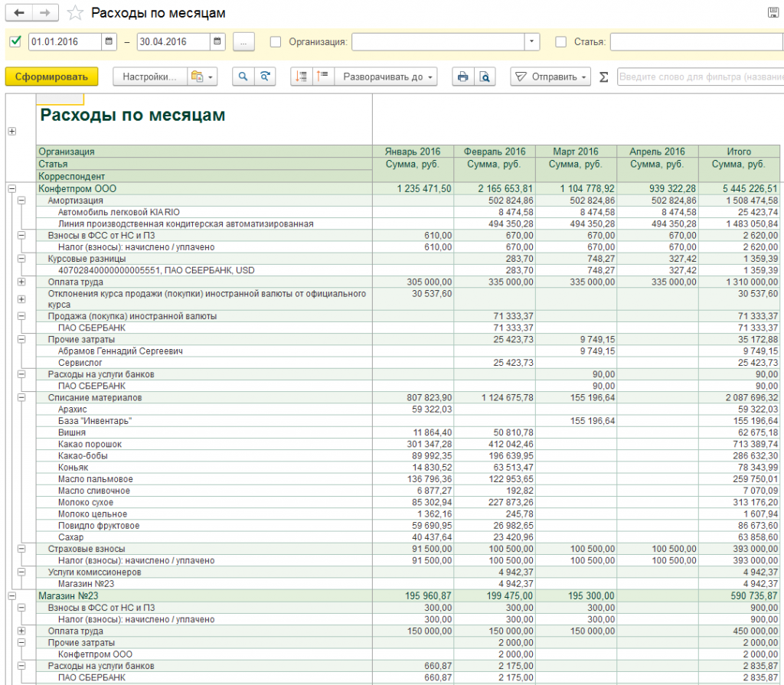The height and width of the screenshot is (685, 784).
Task: Open calendar picker for end date
Action: tap(217, 41)
